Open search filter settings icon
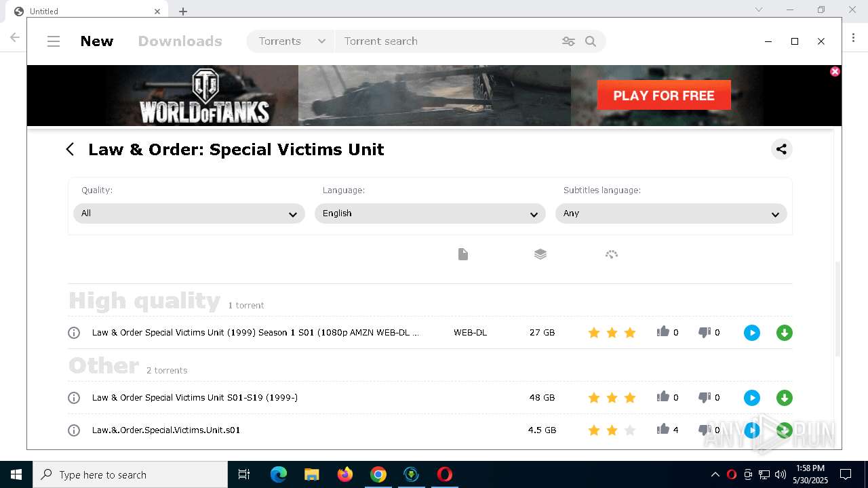 tap(568, 41)
